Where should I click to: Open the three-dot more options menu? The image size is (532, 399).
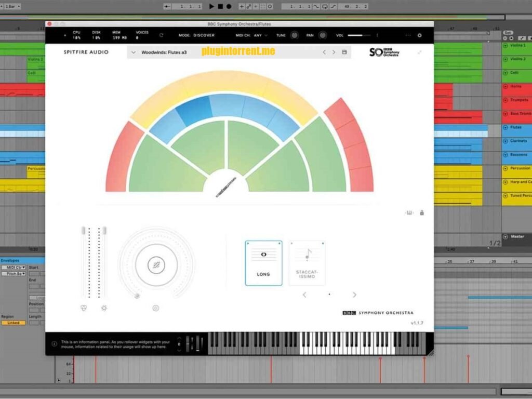coord(408,35)
